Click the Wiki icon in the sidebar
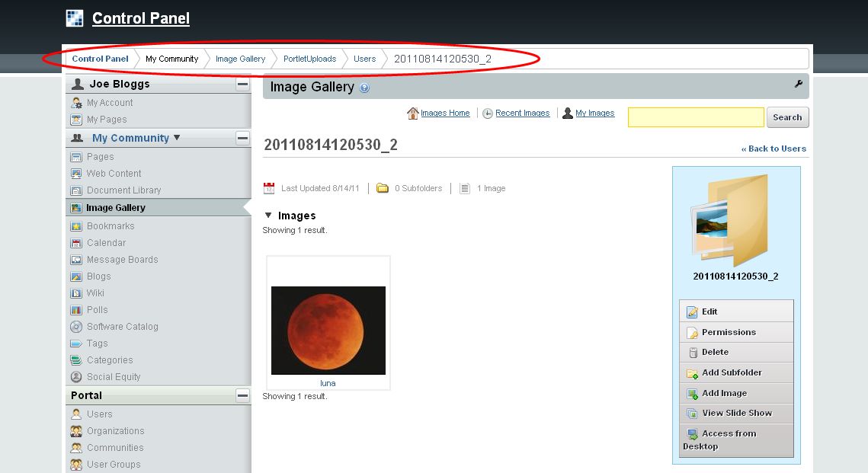 [76, 293]
